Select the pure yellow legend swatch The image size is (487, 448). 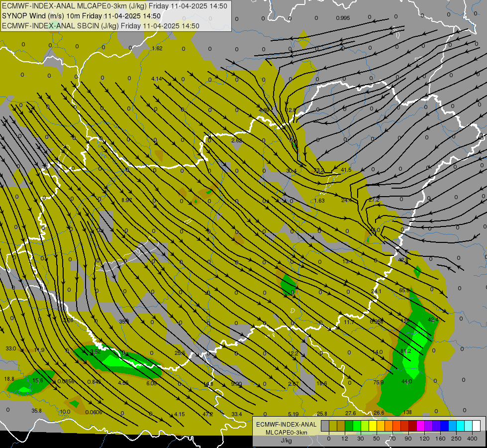click(x=373, y=426)
